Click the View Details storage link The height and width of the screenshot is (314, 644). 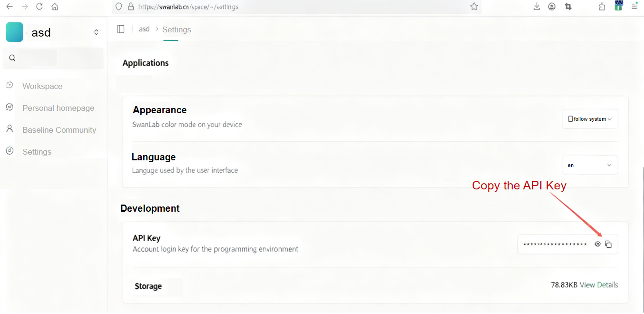(599, 285)
